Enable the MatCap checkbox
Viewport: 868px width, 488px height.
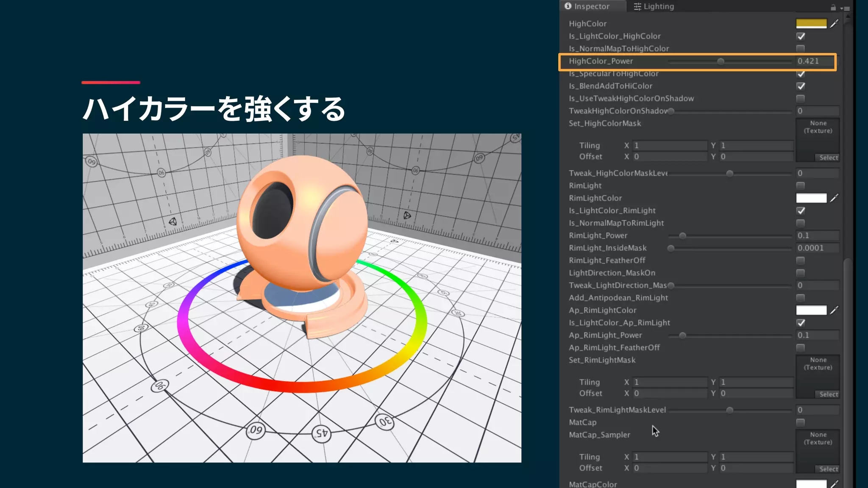(801, 422)
